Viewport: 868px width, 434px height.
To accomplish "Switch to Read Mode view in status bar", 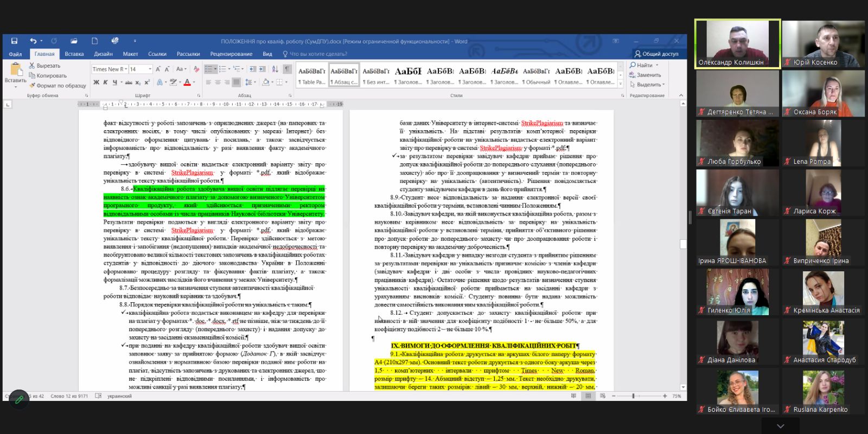I will (573, 396).
